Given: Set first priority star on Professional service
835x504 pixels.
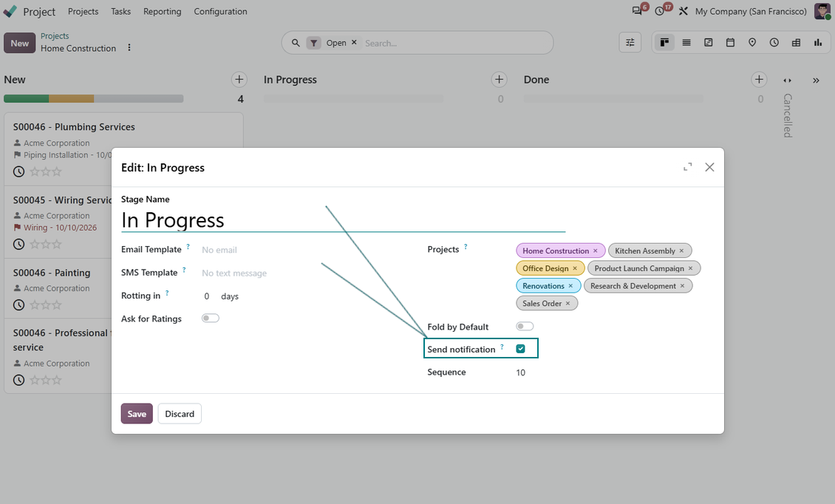Looking at the screenshot, I should tap(35, 380).
